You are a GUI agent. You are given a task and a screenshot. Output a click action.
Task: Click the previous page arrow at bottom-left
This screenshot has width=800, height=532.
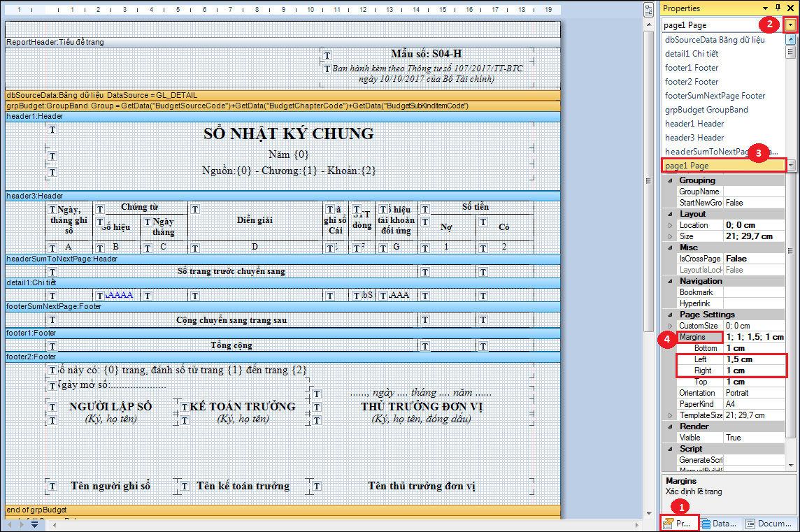(8, 524)
